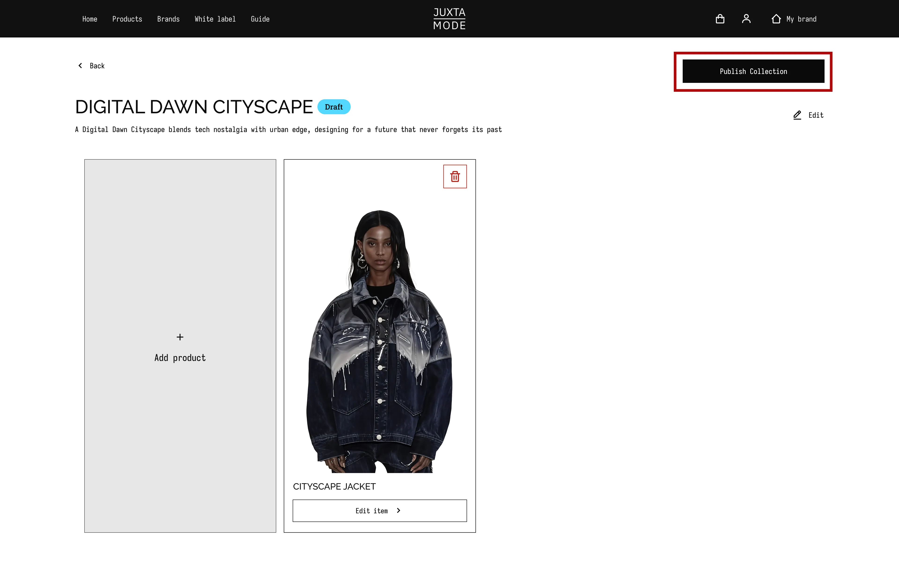This screenshot has width=899, height=588.
Task: Click the Draft status badge
Action: [x=334, y=107]
